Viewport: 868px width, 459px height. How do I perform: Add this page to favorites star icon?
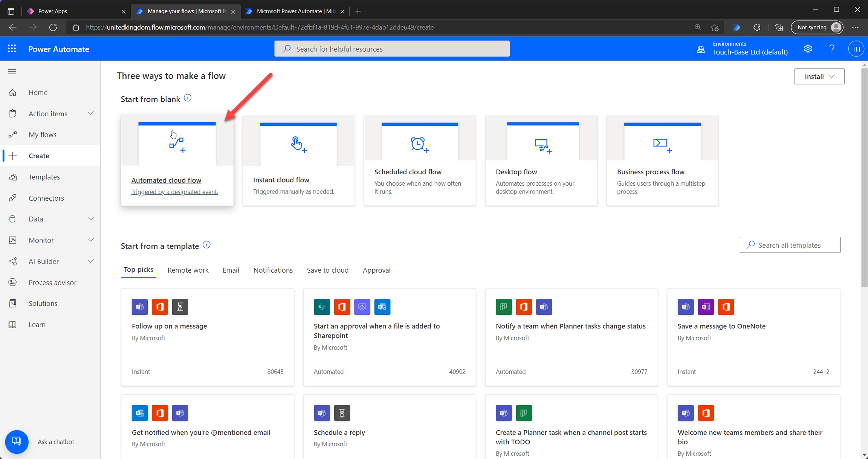coord(715,27)
